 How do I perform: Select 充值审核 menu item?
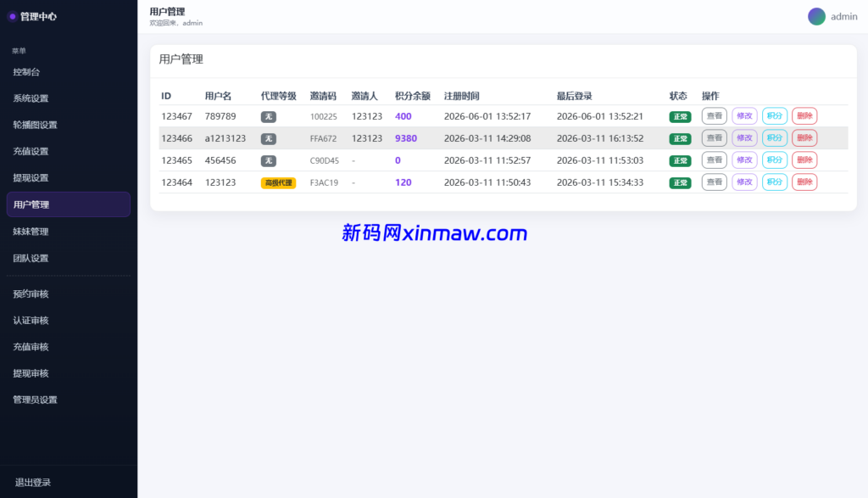(69, 347)
